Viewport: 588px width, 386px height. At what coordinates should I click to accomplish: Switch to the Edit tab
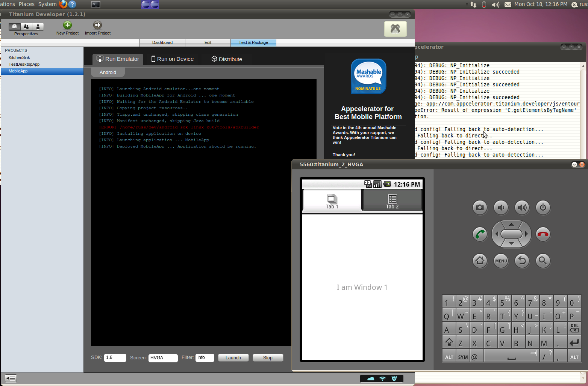(208, 42)
